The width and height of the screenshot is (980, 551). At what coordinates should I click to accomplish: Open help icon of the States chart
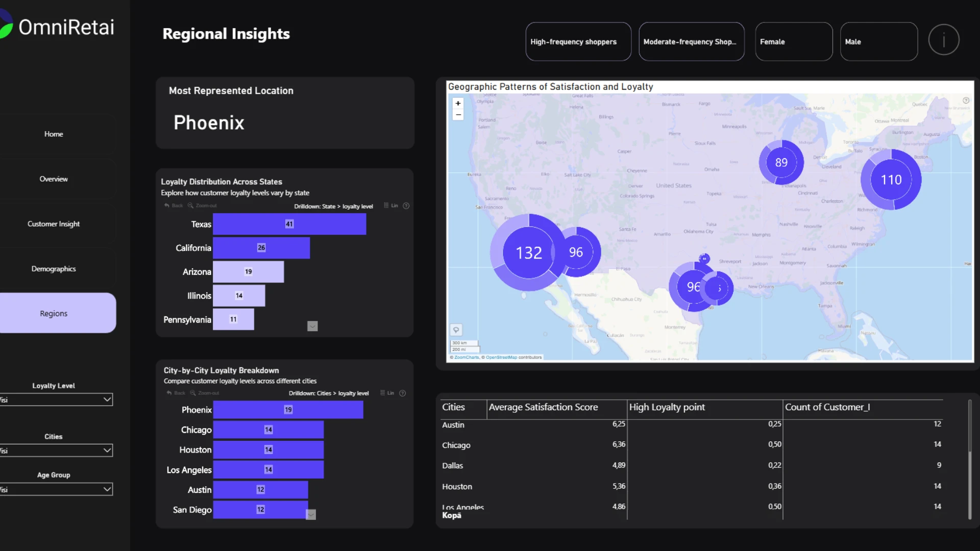click(406, 206)
